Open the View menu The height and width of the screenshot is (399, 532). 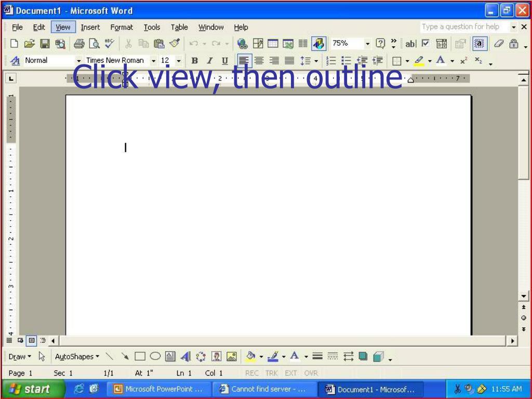pos(63,27)
